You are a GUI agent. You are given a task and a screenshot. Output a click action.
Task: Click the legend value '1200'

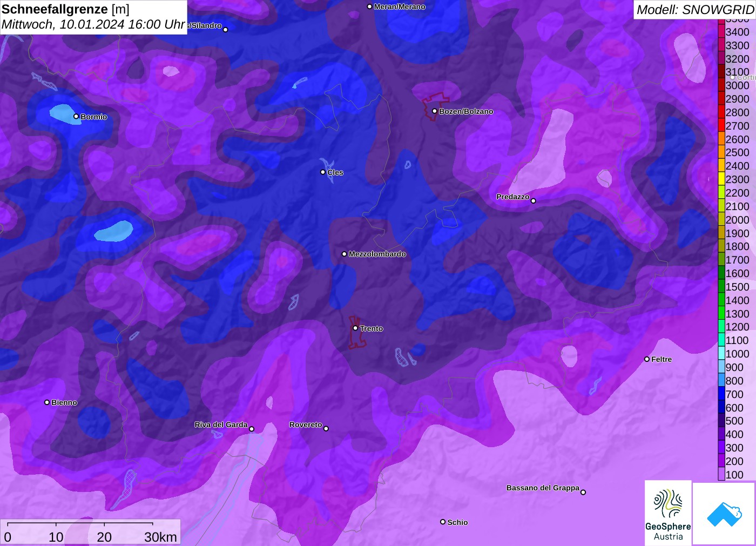pyautogui.click(x=737, y=327)
